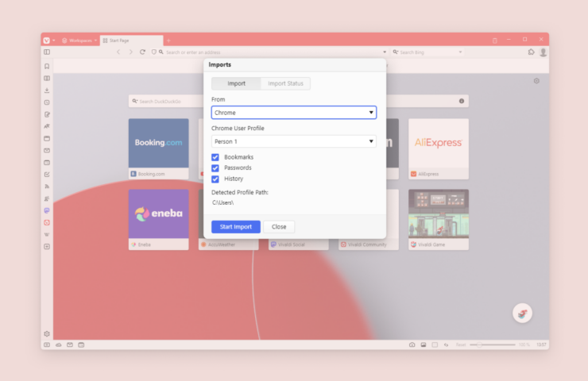The image size is (588, 381).
Task: Uncheck the History checkbox in Imports
Action: tap(215, 179)
